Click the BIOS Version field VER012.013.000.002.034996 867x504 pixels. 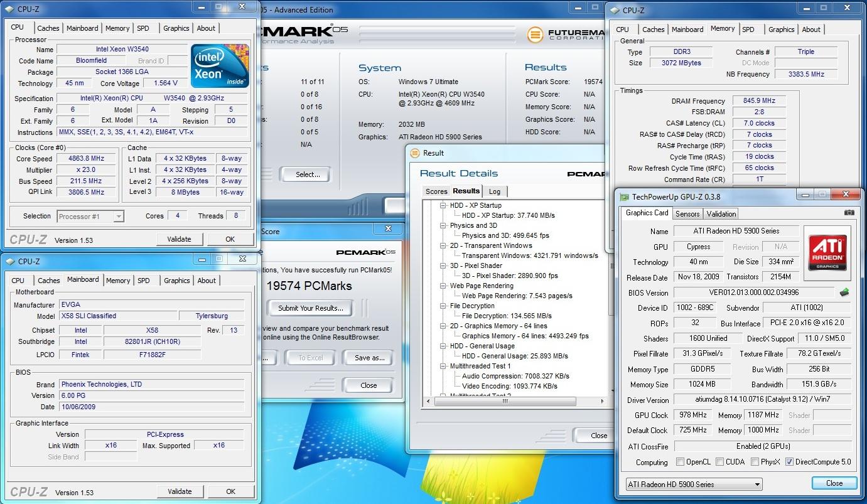(755, 292)
